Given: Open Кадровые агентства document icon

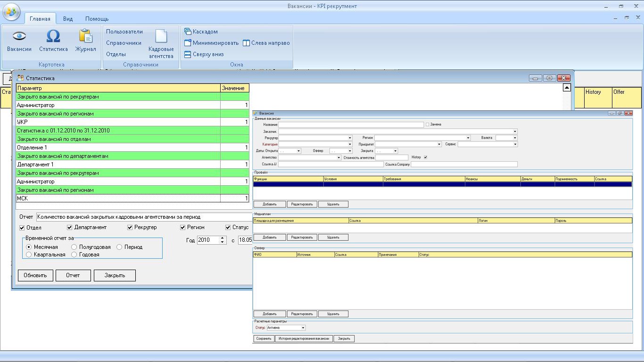Looking at the screenshot, I should pos(161,36).
